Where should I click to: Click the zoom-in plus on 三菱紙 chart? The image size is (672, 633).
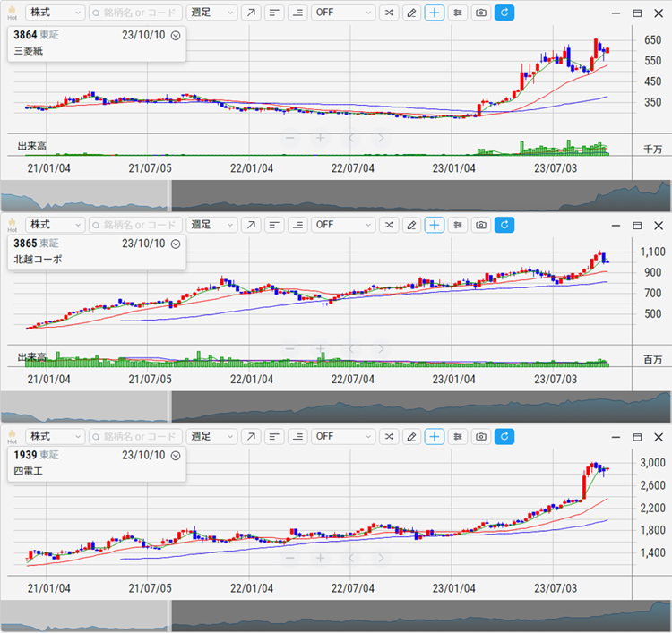coord(320,138)
